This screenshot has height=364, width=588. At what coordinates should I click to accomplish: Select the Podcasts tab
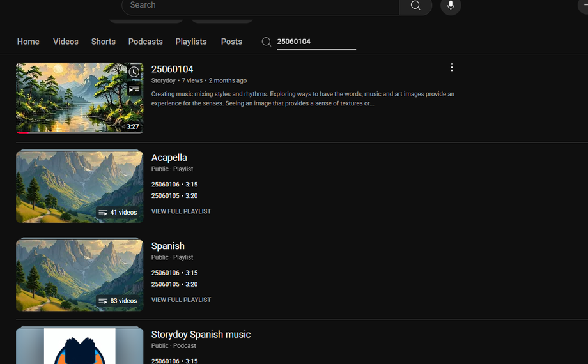[145, 42]
